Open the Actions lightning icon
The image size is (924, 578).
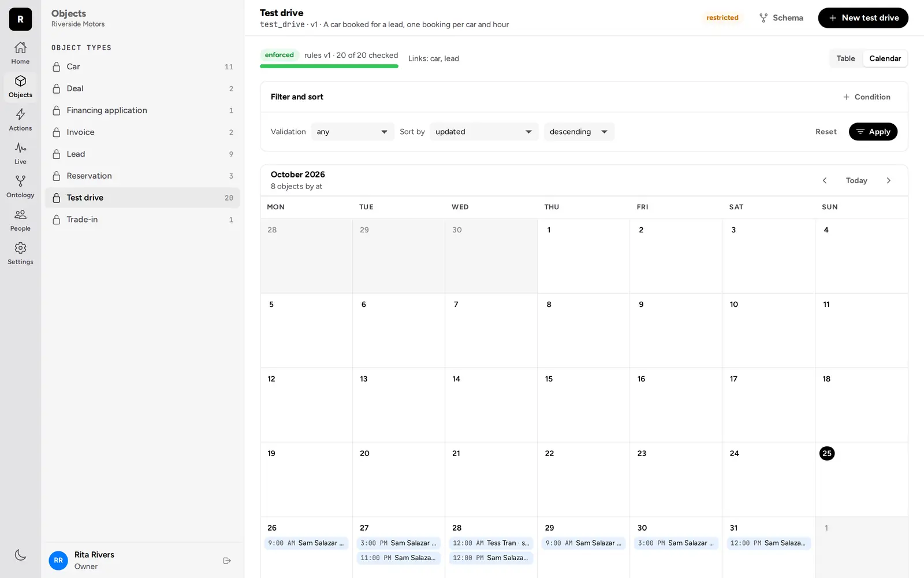pos(20,120)
